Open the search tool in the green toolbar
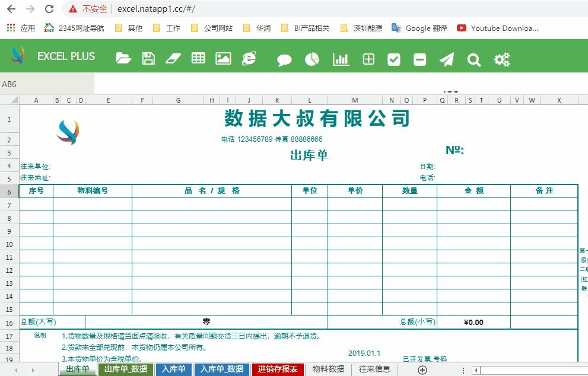Image resolution: width=588 pixels, height=376 pixels. [x=474, y=58]
